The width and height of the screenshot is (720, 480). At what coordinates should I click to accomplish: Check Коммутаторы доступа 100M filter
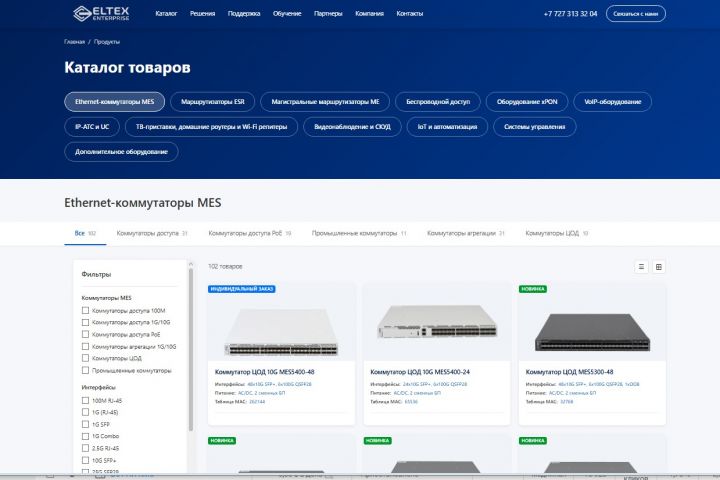coord(85,311)
